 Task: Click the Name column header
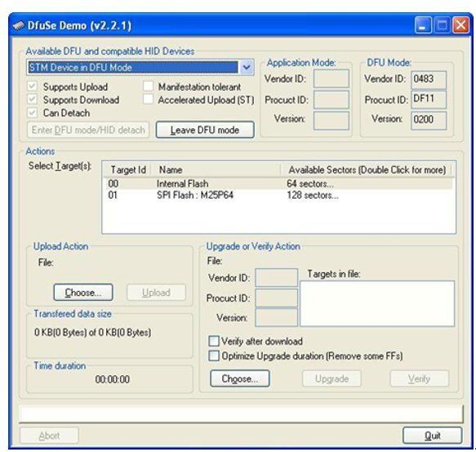coord(216,170)
